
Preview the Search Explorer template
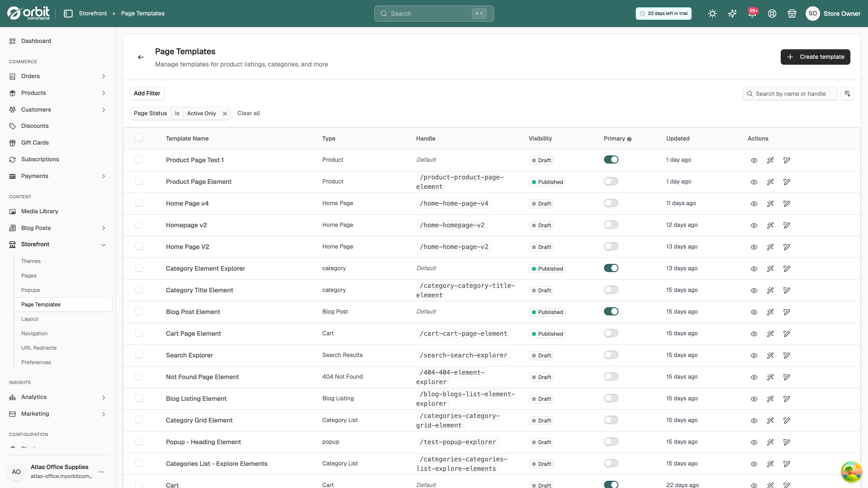coord(754,355)
